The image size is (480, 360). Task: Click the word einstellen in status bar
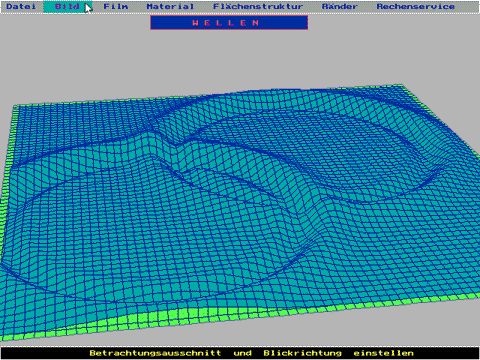click(x=384, y=353)
